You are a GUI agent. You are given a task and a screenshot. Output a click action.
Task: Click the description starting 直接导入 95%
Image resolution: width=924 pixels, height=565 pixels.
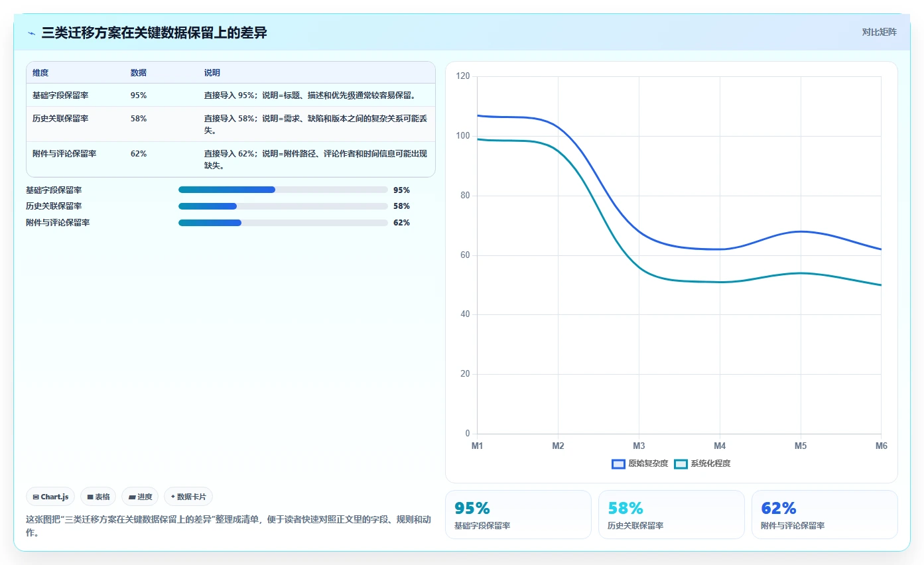(x=310, y=95)
